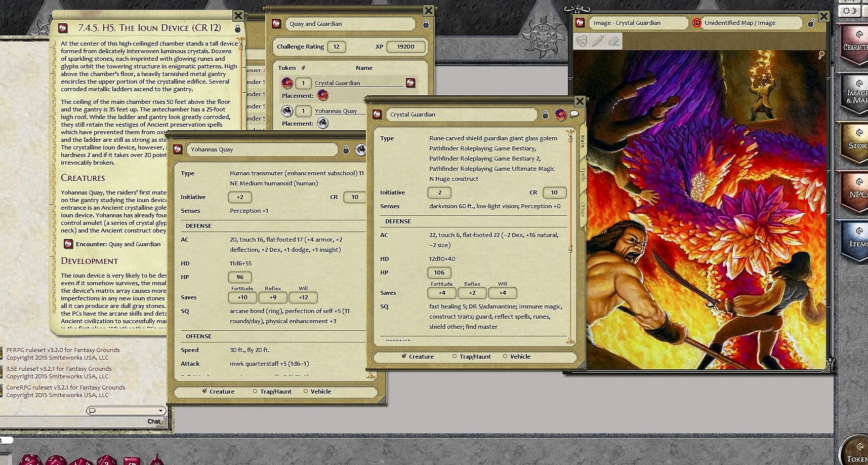This screenshot has height=465, width=868.
Task: Click the XP field showing 19200
Action: 405,47
